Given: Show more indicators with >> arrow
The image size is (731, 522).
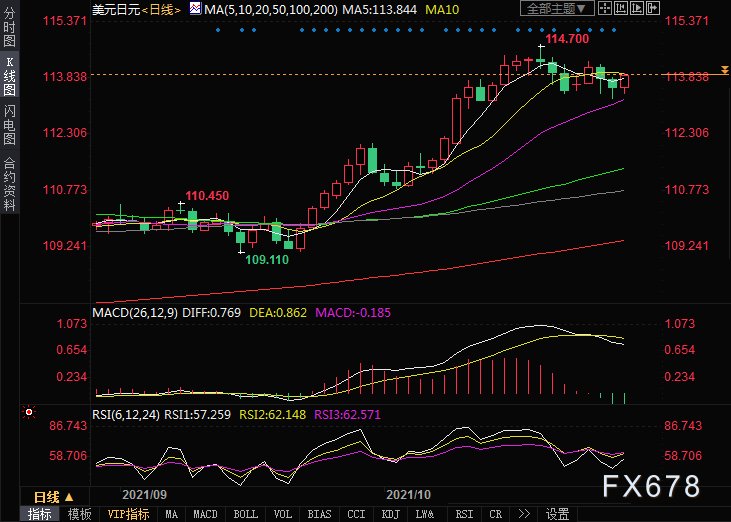Looking at the screenshot, I should click(524, 514).
